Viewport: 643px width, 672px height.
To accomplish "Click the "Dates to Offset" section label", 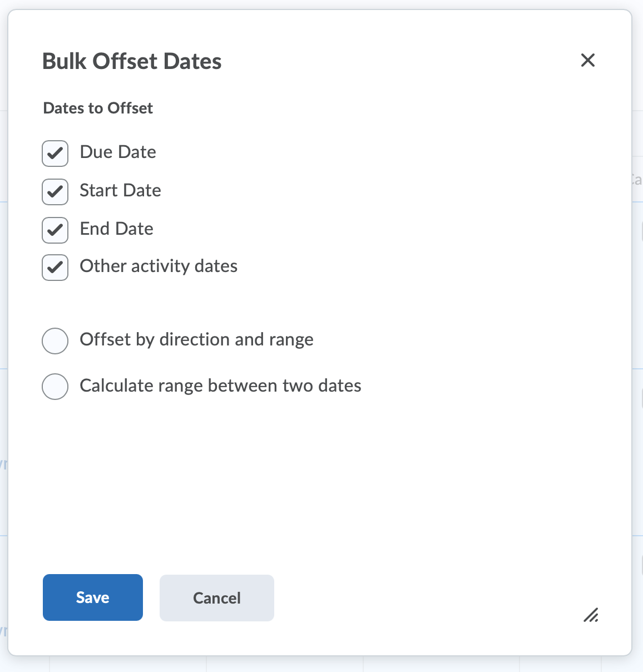I will click(x=98, y=108).
